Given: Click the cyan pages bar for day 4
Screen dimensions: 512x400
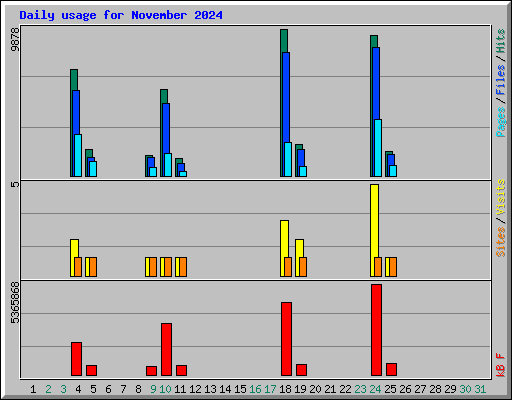Looking at the screenshot, I should pyautogui.click(x=78, y=155).
